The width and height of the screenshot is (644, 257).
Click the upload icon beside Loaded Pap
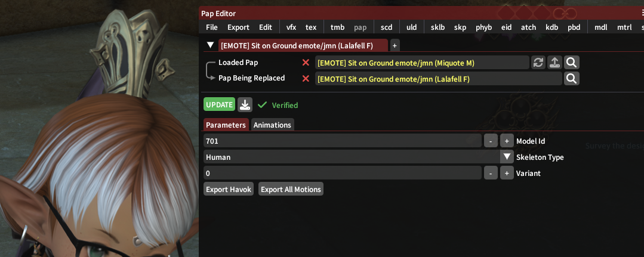(x=554, y=63)
